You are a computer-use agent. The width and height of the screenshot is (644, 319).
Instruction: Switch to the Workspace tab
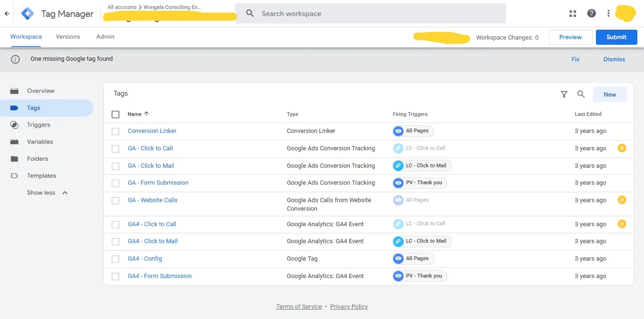[x=26, y=37]
